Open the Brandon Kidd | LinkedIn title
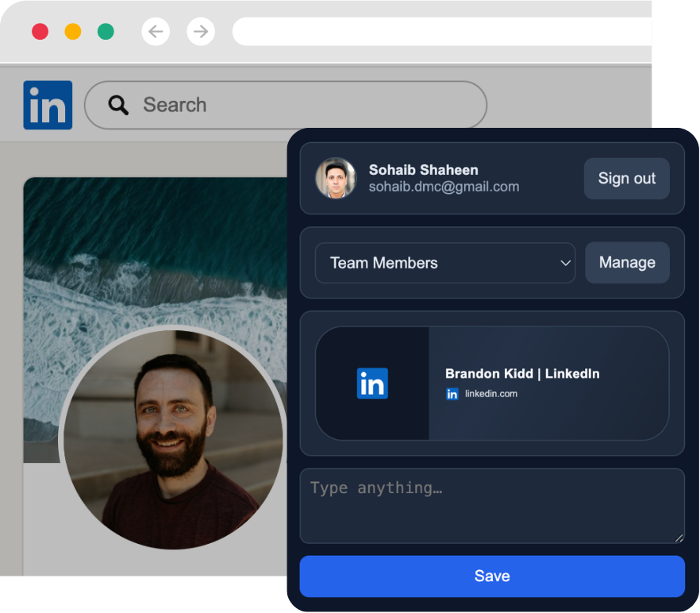Viewport: 700px width, 613px height. click(x=522, y=373)
